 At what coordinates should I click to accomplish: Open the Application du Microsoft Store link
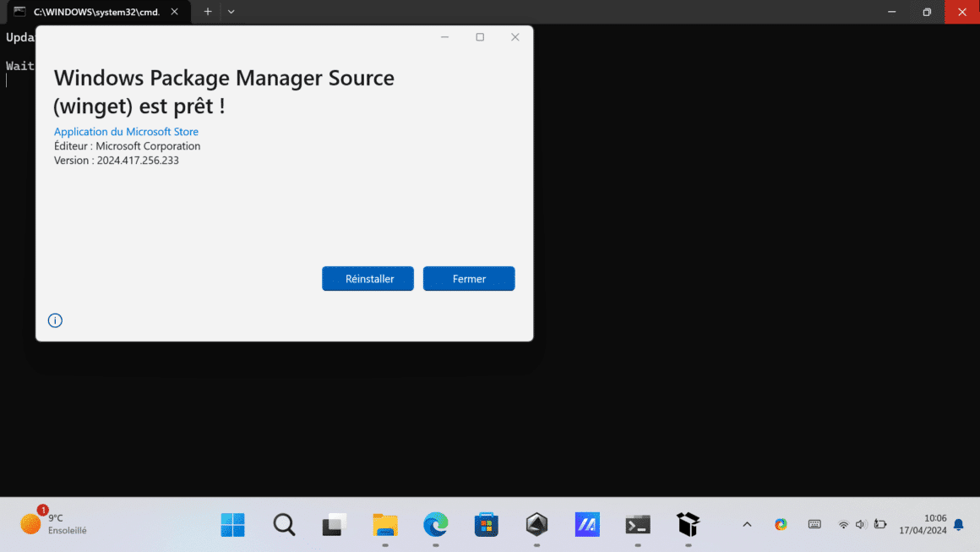click(126, 131)
